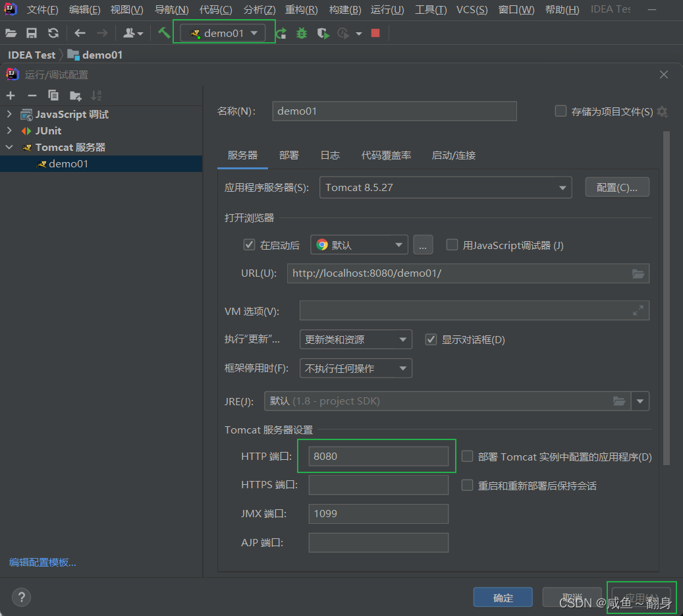Click the Synchronize refresh toolbar icon

click(x=53, y=33)
